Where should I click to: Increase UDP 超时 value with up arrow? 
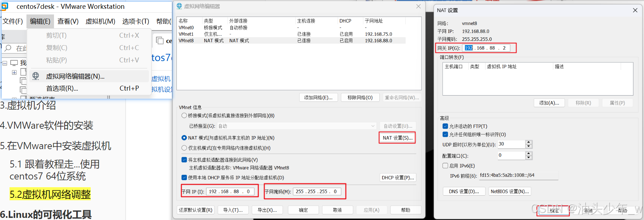(x=528, y=142)
